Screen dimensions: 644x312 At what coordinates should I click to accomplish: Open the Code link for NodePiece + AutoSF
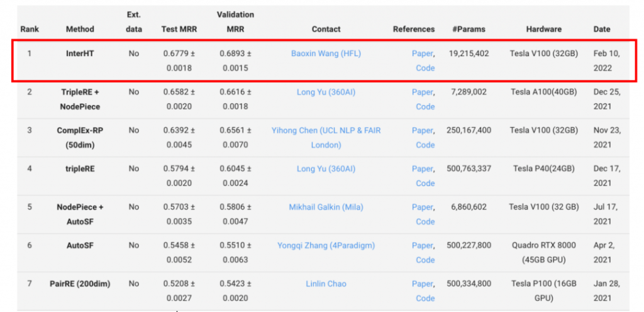[425, 221]
